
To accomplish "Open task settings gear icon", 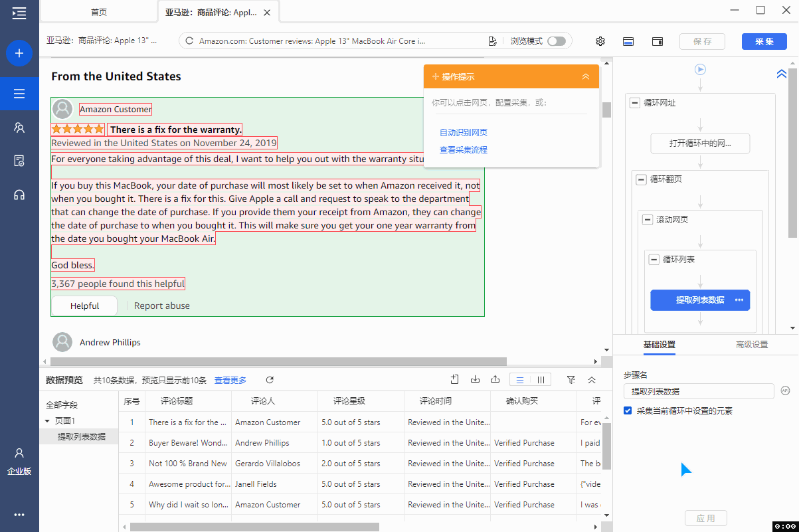I will [600, 41].
